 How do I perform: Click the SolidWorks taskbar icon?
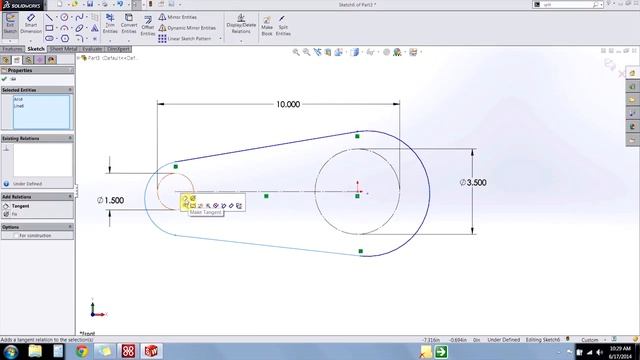click(x=151, y=351)
